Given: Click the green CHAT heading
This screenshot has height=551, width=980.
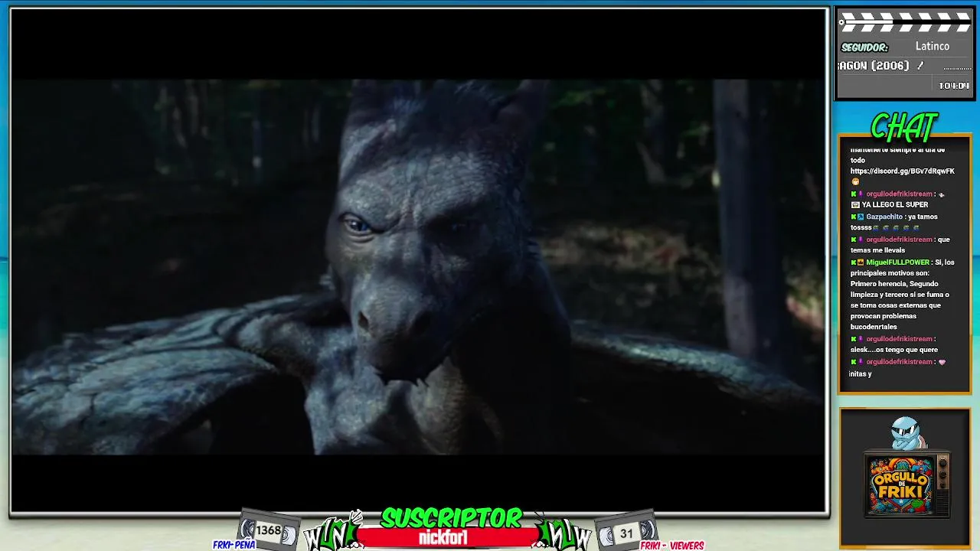Looking at the screenshot, I should pyautogui.click(x=904, y=128).
